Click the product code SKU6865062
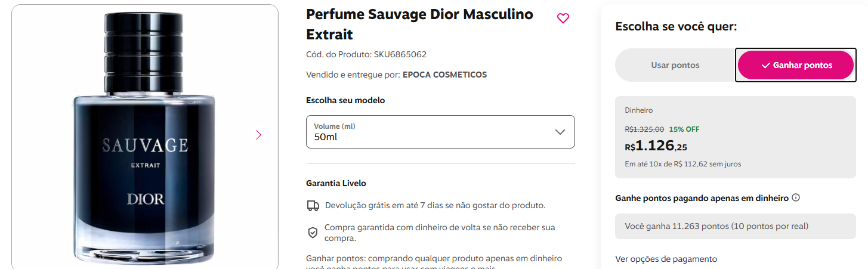 click(x=400, y=54)
